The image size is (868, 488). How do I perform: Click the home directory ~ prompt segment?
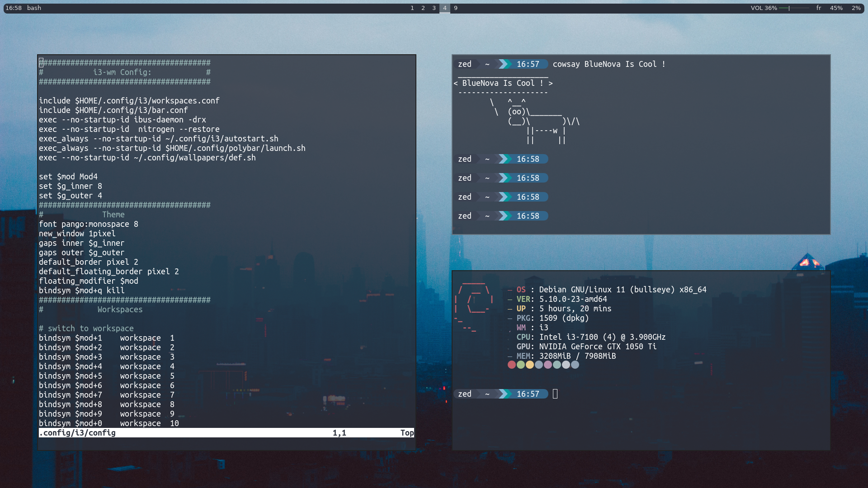[487, 394]
